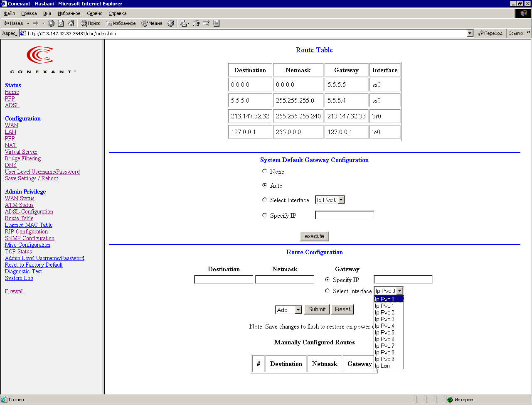Open the Сервис menu
Image resolution: width=532 pixels, height=405 pixels.
94,13
